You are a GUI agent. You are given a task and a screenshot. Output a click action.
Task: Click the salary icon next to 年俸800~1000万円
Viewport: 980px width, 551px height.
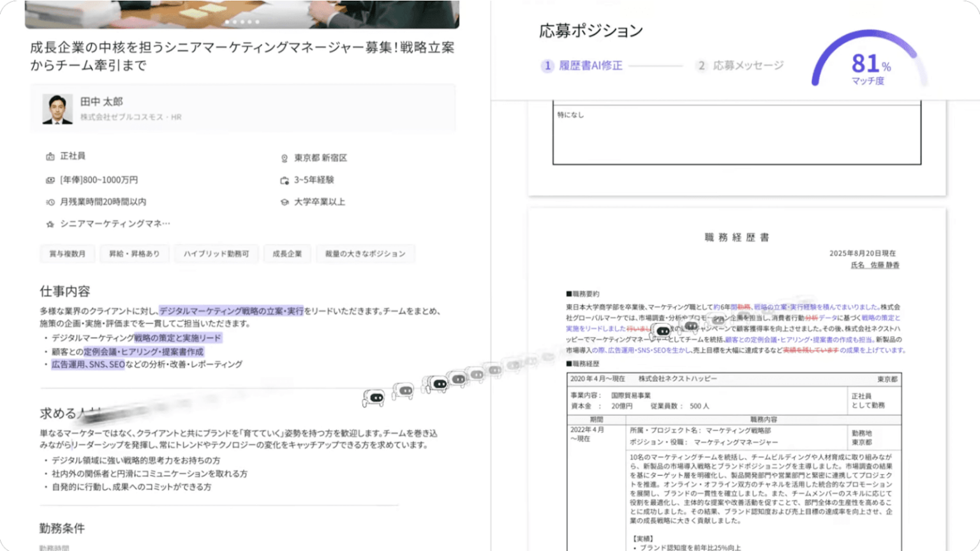pyautogui.click(x=50, y=180)
